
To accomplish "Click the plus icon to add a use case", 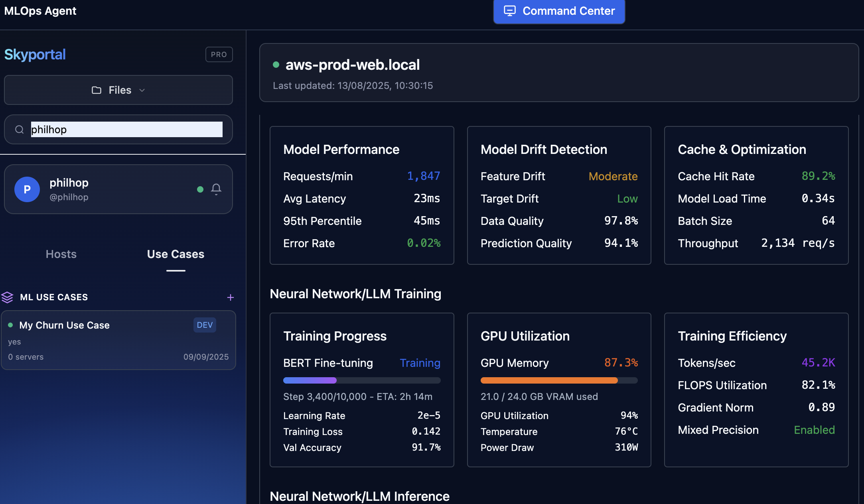I will point(231,297).
